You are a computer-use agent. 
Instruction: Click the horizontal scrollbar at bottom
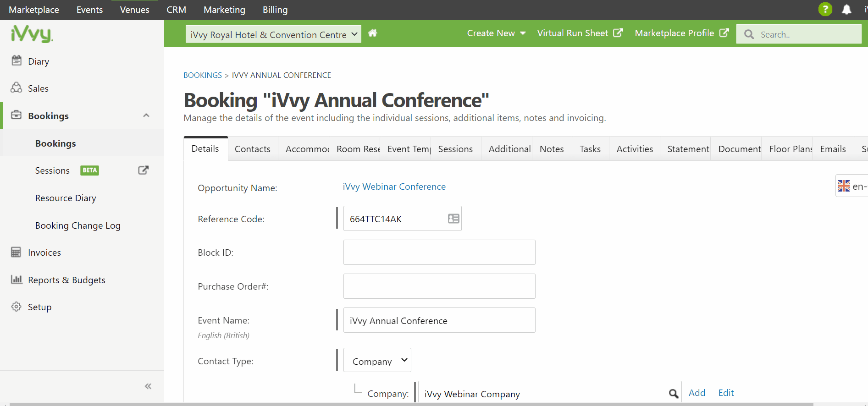click(x=411, y=405)
